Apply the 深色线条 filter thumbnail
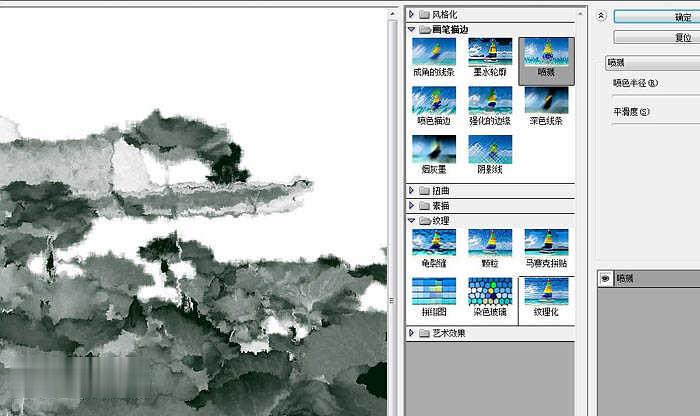The image size is (700, 416). tap(546, 101)
